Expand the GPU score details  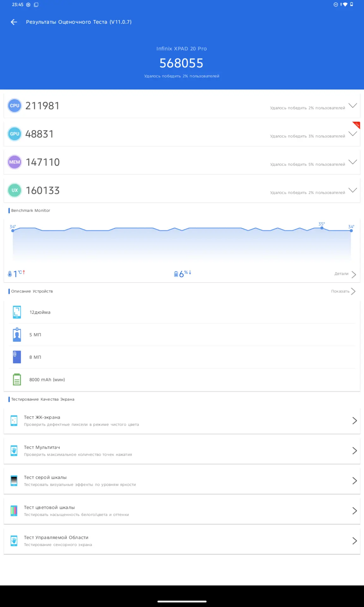(x=353, y=133)
